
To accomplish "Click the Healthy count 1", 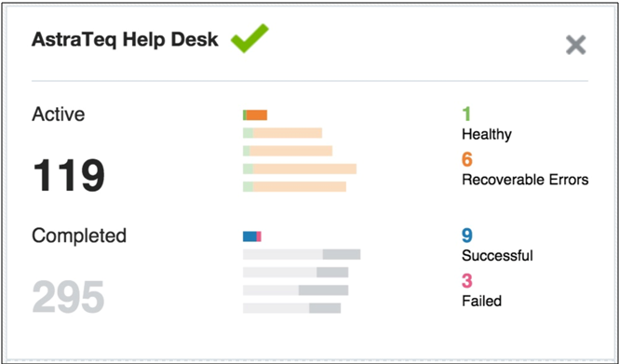I will (x=466, y=115).
